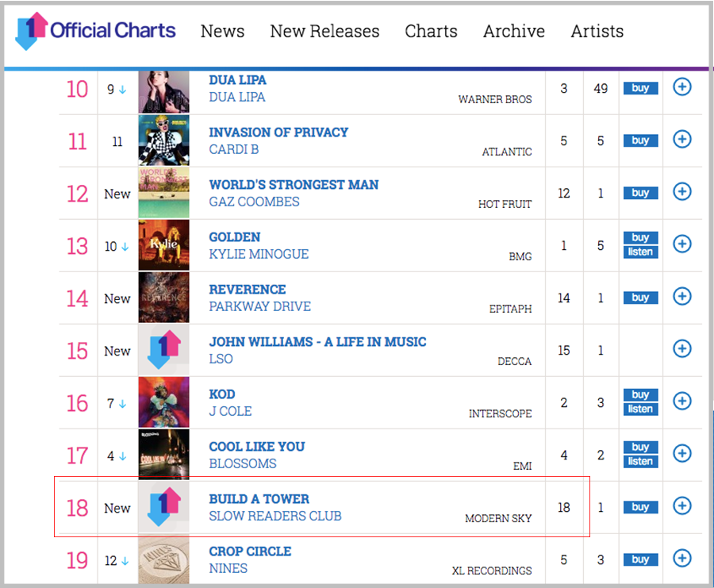
Task: Click plus icon in Golden row
Action: click(681, 244)
